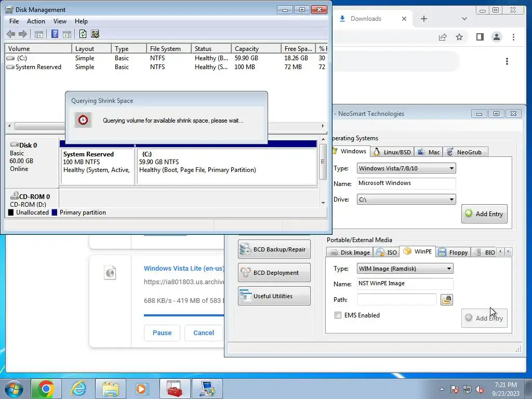Click the CD-ROM 0 drive icon
532x399 pixels.
click(14, 195)
